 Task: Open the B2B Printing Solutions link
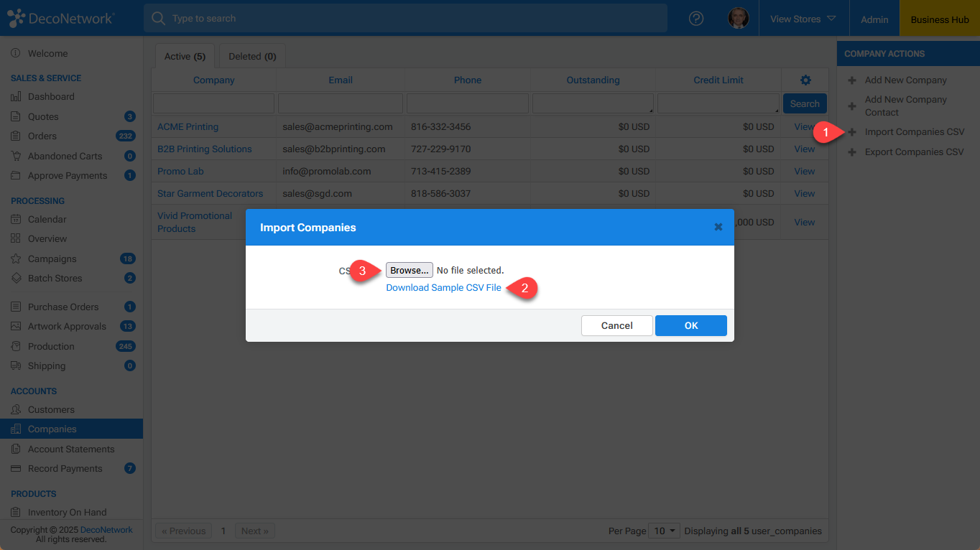coord(205,149)
